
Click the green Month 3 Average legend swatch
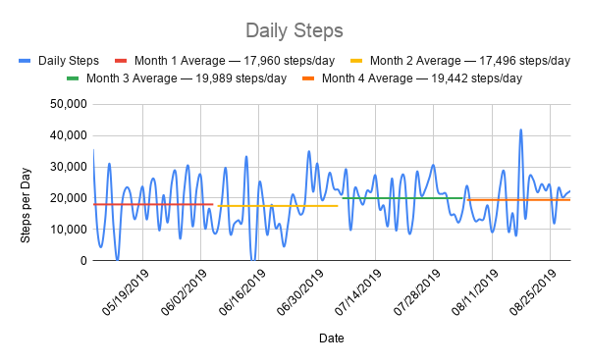73,78
